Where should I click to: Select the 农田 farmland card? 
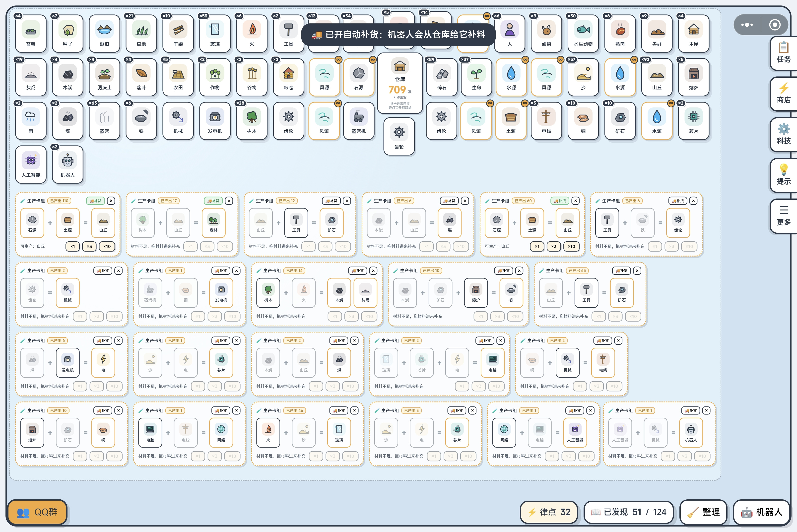coord(178,77)
